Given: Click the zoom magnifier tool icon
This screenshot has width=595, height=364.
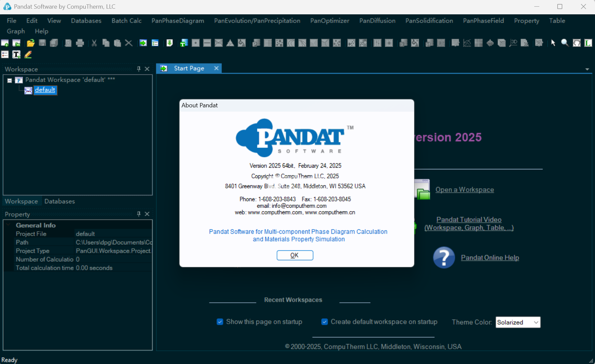Looking at the screenshot, I should point(565,43).
